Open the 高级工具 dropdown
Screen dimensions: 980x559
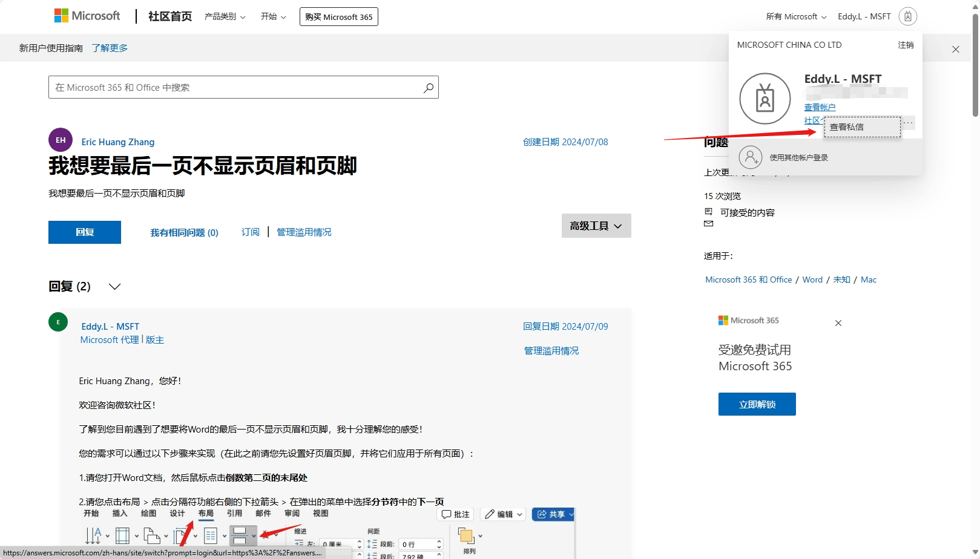coord(596,226)
